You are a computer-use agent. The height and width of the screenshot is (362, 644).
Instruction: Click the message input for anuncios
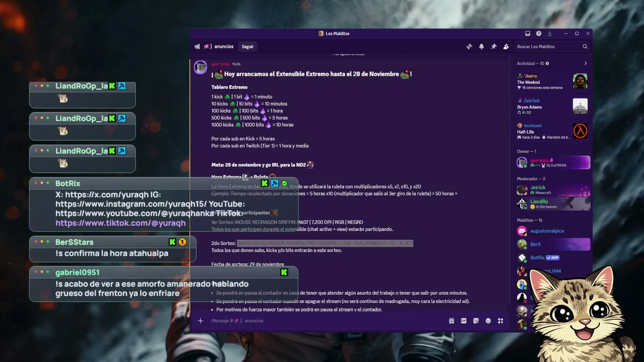click(x=327, y=321)
